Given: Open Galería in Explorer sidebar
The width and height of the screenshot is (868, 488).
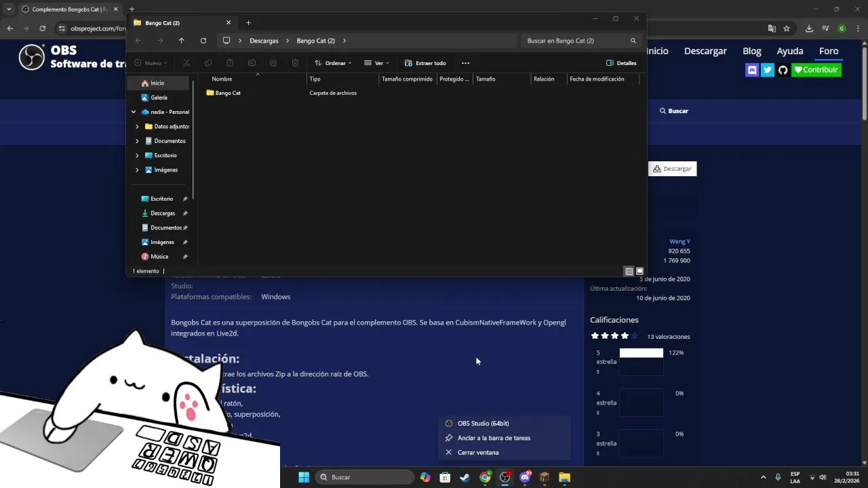Looking at the screenshot, I should coord(159,98).
